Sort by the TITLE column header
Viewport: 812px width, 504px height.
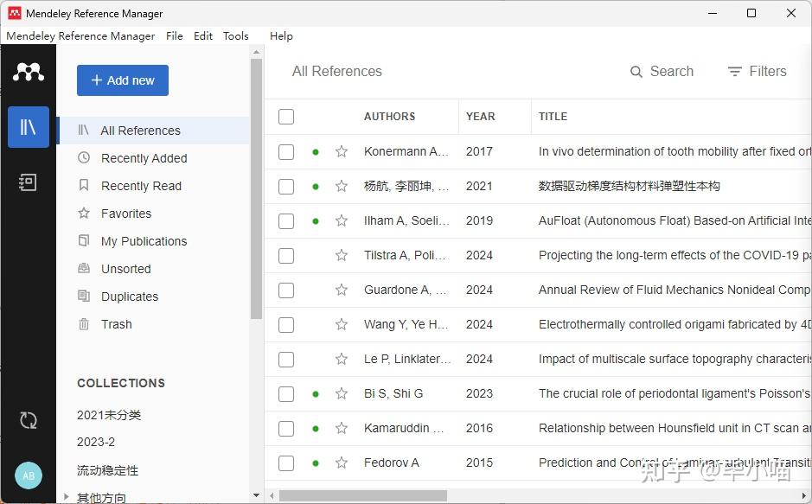[553, 117]
